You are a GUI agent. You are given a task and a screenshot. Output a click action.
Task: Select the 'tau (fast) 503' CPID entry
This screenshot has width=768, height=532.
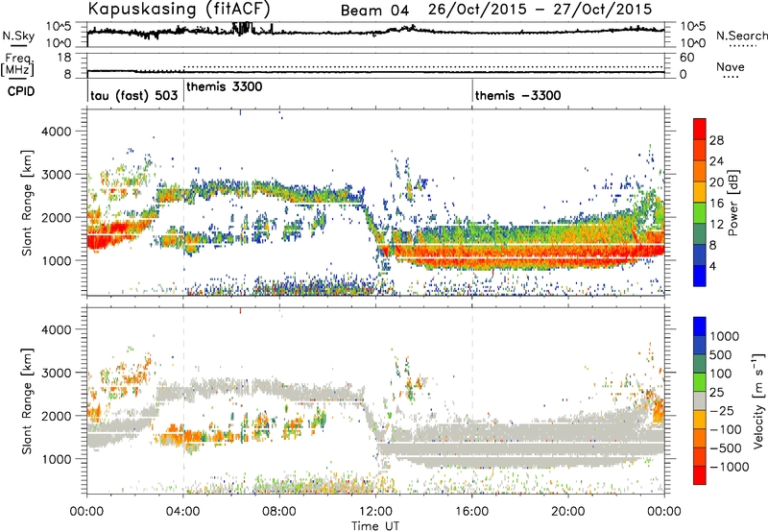(133, 95)
